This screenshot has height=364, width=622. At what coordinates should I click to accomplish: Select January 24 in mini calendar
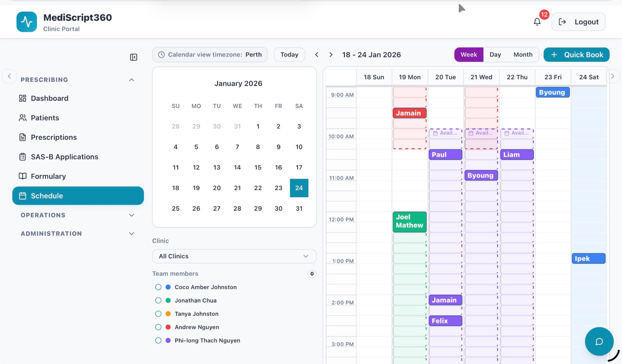tap(299, 188)
